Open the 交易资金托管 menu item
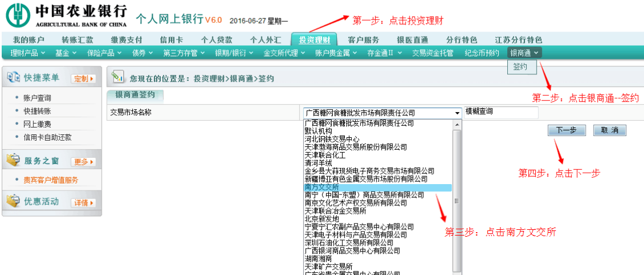The image size is (644, 275). pyautogui.click(x=433, y=53)
